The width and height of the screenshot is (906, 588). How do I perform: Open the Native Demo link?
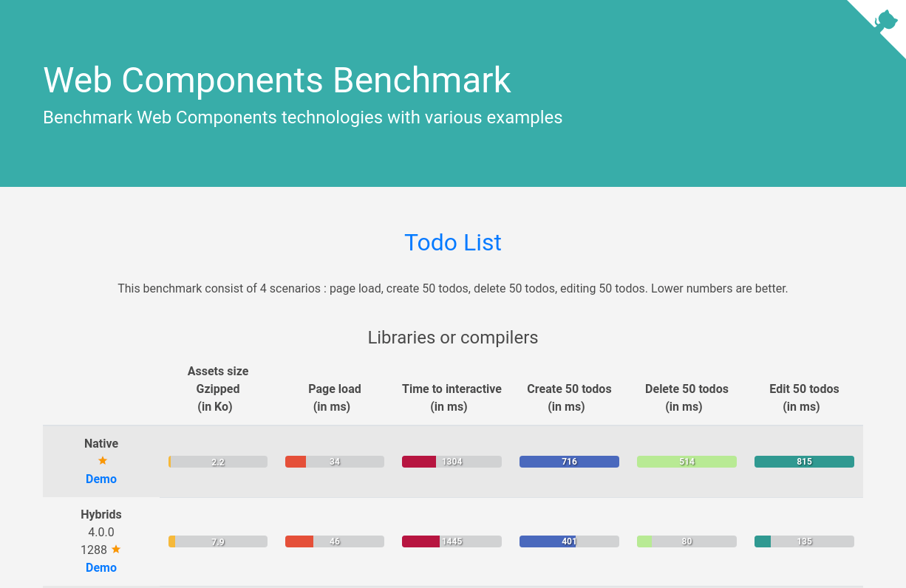[101, 479]
